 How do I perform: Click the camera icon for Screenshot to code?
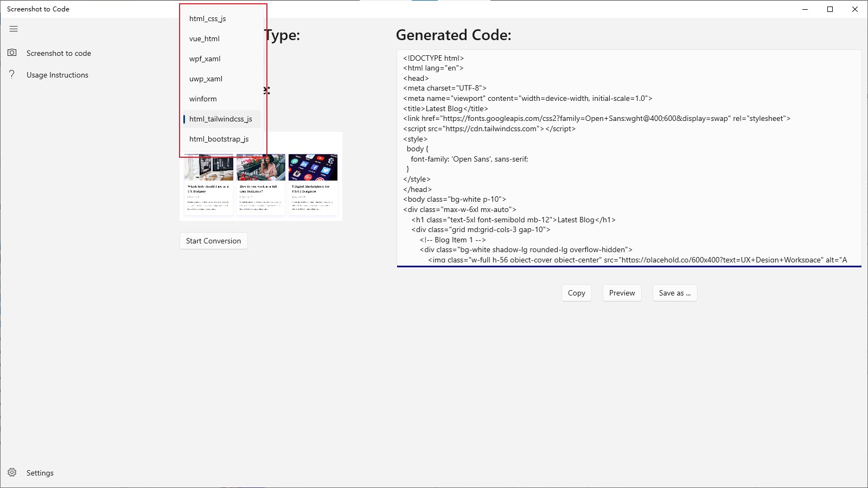coord(12,53)
